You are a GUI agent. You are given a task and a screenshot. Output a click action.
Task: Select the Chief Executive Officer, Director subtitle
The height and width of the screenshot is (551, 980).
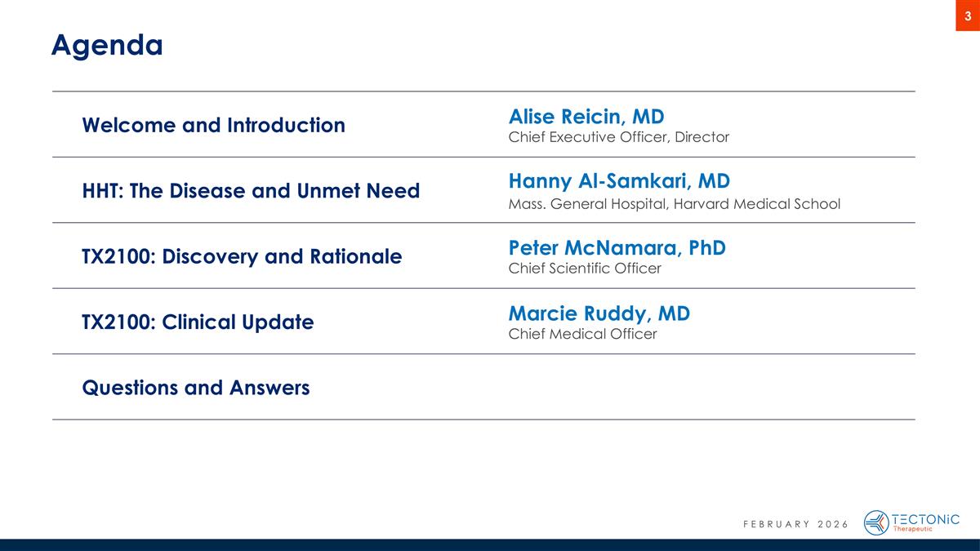coord(618,137)
